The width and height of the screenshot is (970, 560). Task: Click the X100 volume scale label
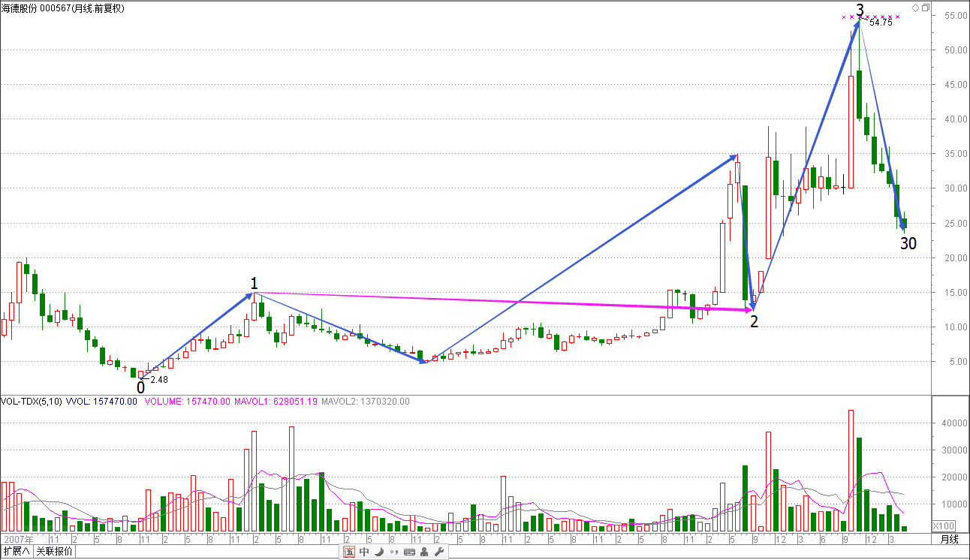(x=944, y=525)
